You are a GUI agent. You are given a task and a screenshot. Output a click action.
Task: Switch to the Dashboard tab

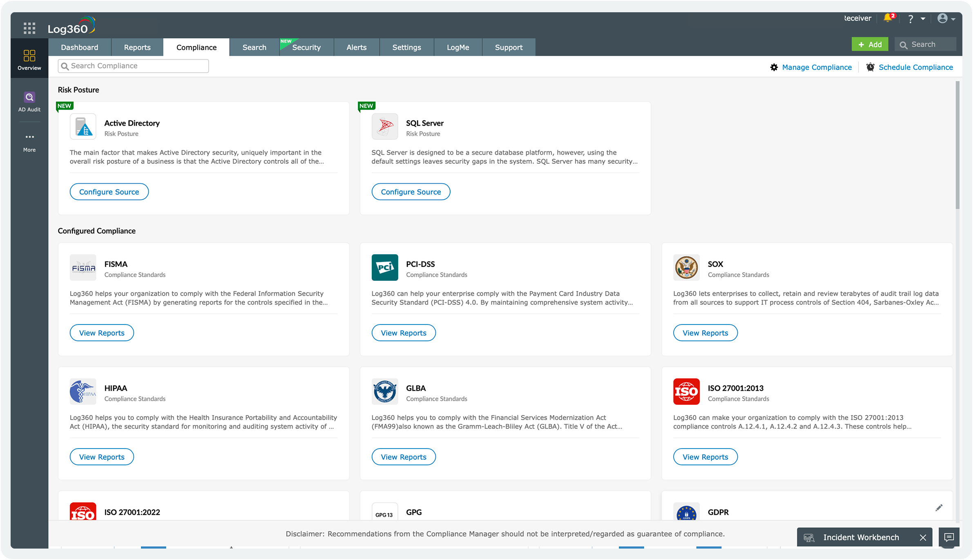(80, 47)
